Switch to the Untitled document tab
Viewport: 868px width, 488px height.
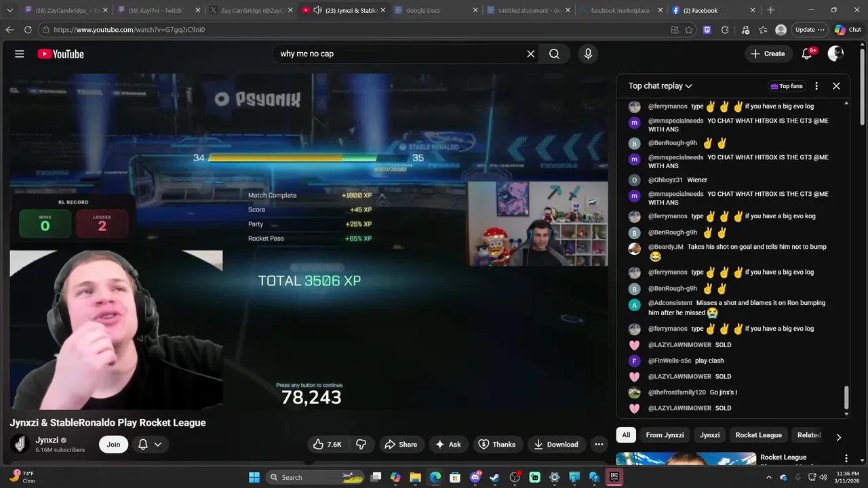click(x=529, y=10)
